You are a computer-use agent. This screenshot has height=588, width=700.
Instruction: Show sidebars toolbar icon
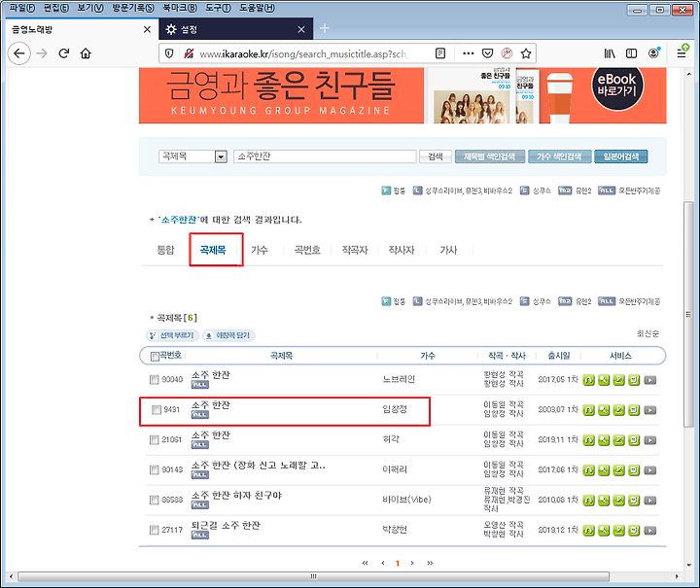[631, 53]
